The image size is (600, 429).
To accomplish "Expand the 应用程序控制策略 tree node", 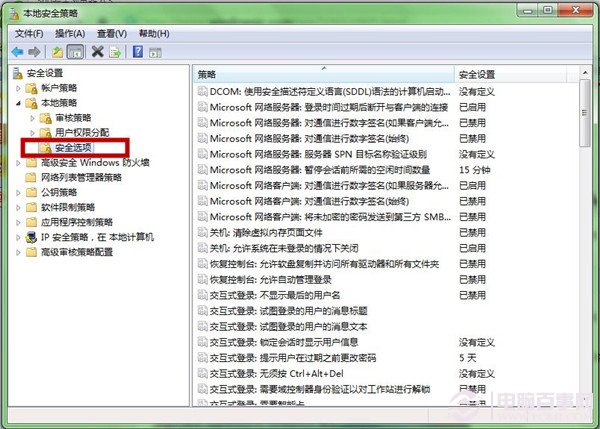I will pos(18,223).
